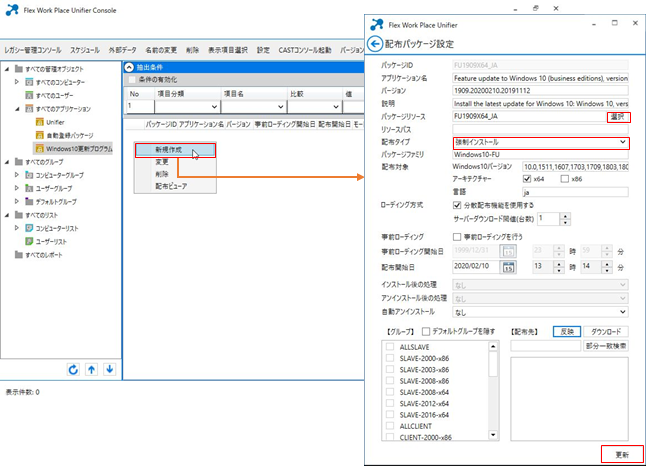Viewport: 646px width, 466px height.
Task: Click the Flex Work Place Unifier dialog logo
Action: 377,25
